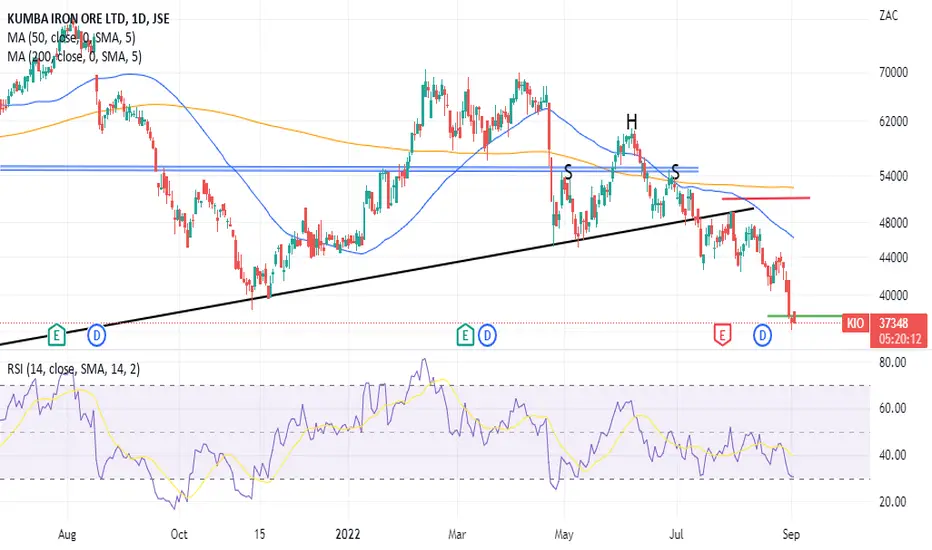This screenshot has height=550, width=932.
Task: Select the MA (200, close, 0, SMA, 5) indicator legend
Action: pos(74,56)
